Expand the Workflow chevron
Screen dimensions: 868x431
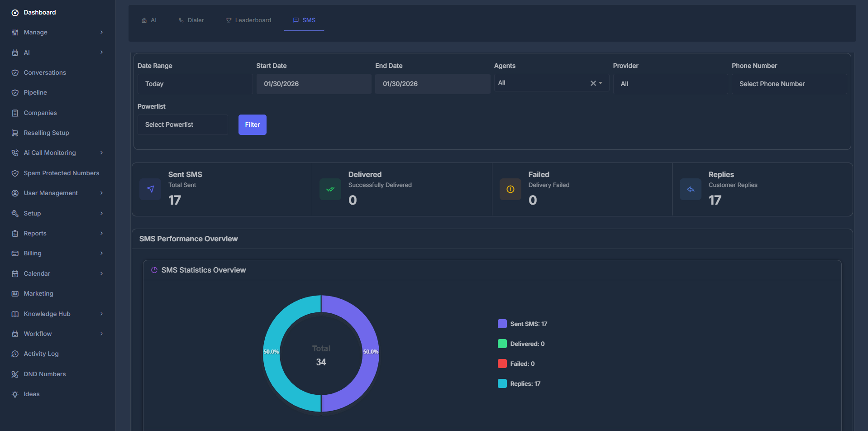point(101,334)
